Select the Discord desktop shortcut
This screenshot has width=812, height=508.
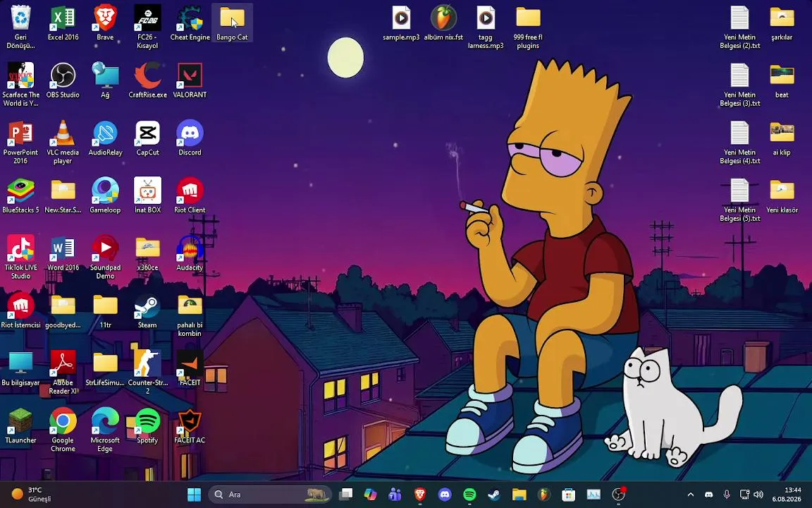point(190,138)
